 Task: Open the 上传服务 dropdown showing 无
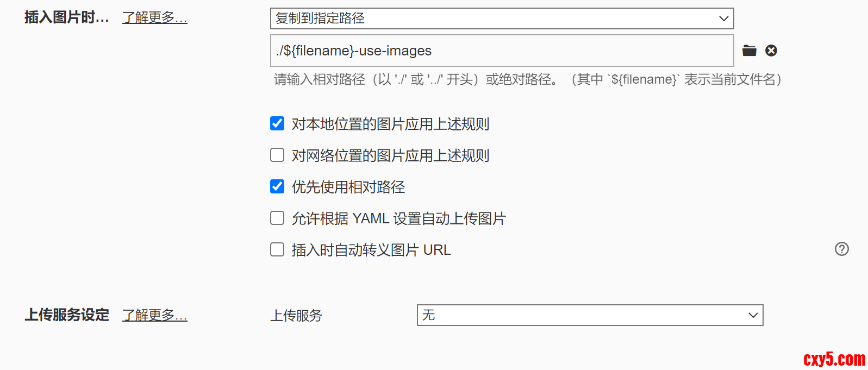590,315
